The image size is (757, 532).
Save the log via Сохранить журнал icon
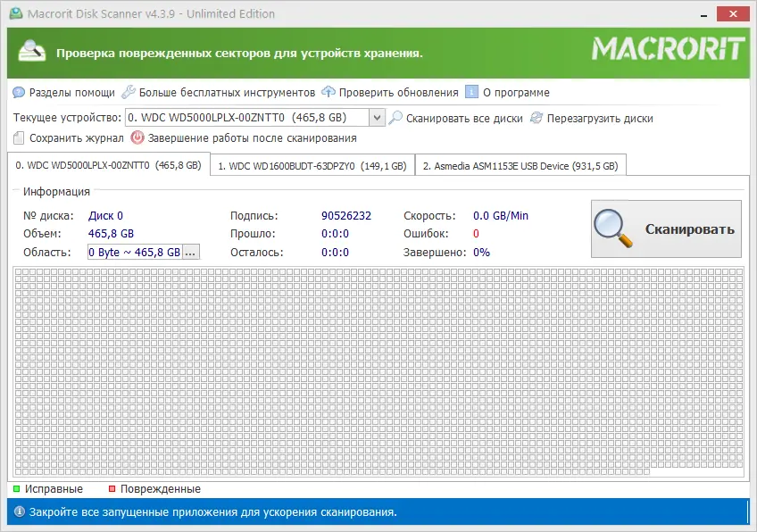pos(20,138)
